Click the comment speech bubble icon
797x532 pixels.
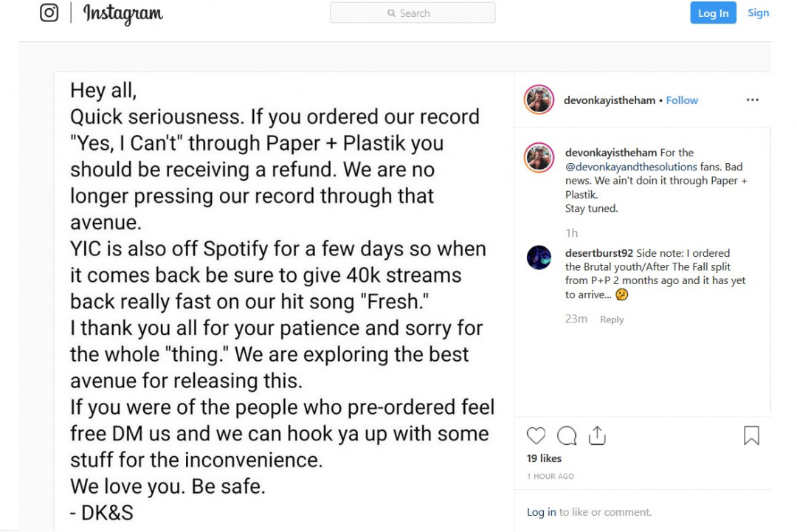tap(567, 435)
